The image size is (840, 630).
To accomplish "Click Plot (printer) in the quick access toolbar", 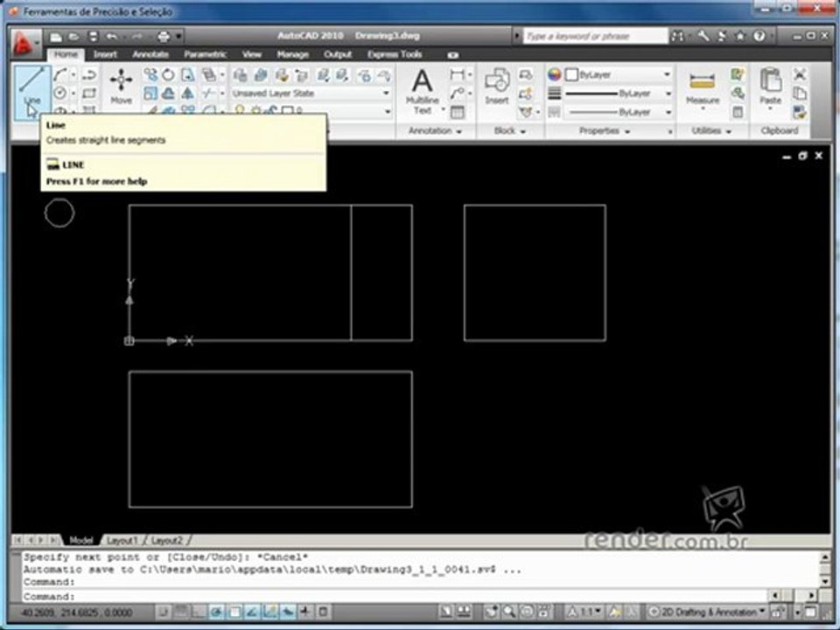I will 164,37.
